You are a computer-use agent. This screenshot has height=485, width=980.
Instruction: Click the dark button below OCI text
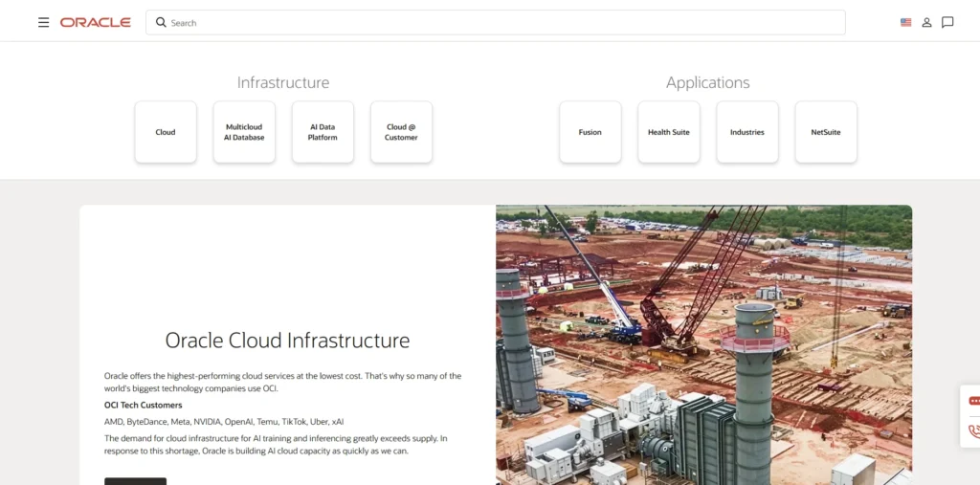tap(136, 481)
